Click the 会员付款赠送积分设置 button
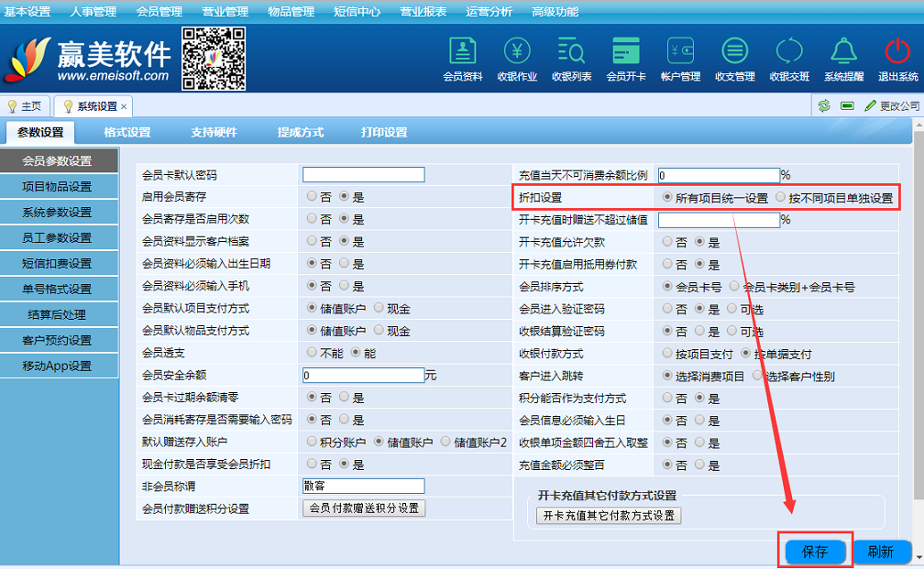The height and width of the screenshot is (569, 924). tap(364, 509)
